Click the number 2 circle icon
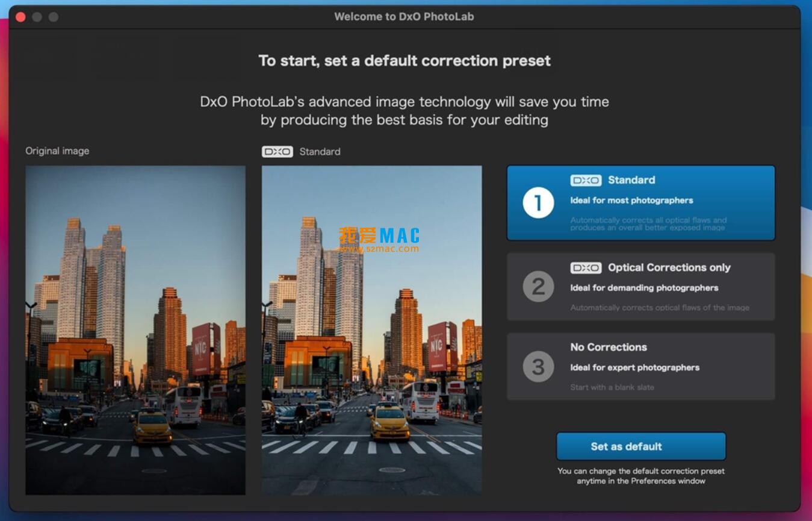The image size is (812, 521). pos(538,287)
